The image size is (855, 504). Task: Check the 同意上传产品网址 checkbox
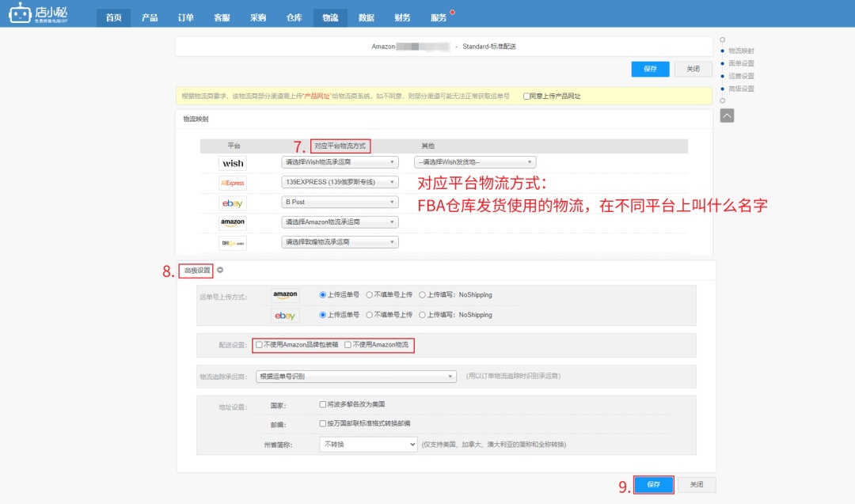point(526,96)
